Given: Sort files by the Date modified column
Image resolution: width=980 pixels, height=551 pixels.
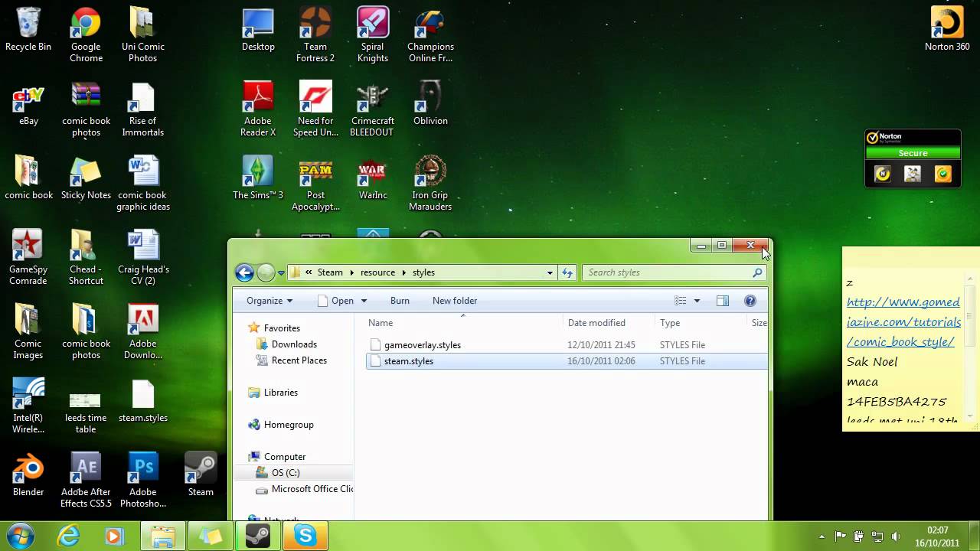Looking at the screenshot, I should 596,322.
